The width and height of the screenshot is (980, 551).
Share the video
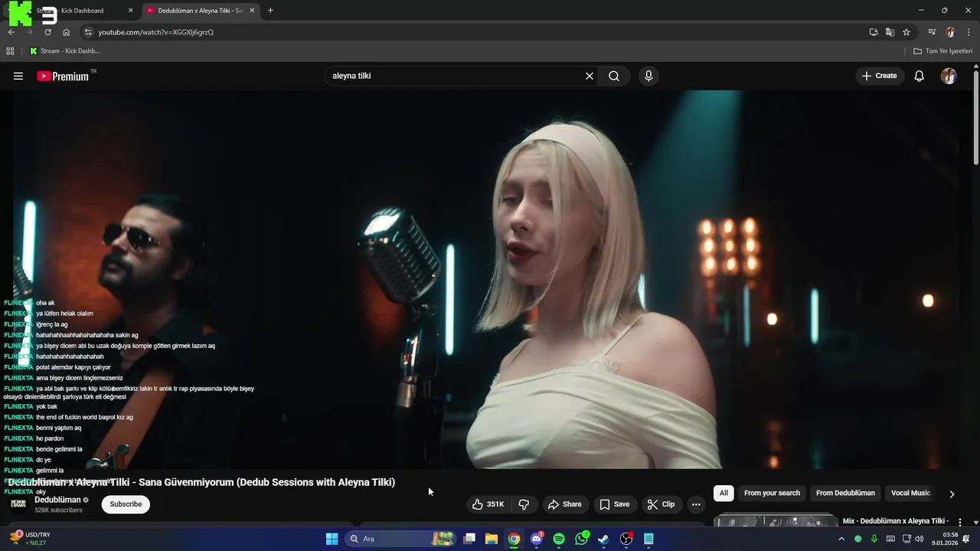[x=565, y=504]
